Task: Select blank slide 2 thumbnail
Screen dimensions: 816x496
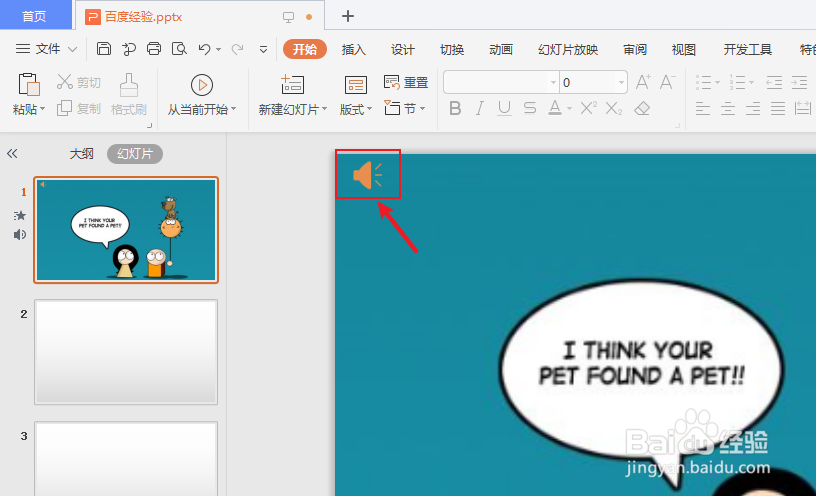Action: click(x=126, y=352)
